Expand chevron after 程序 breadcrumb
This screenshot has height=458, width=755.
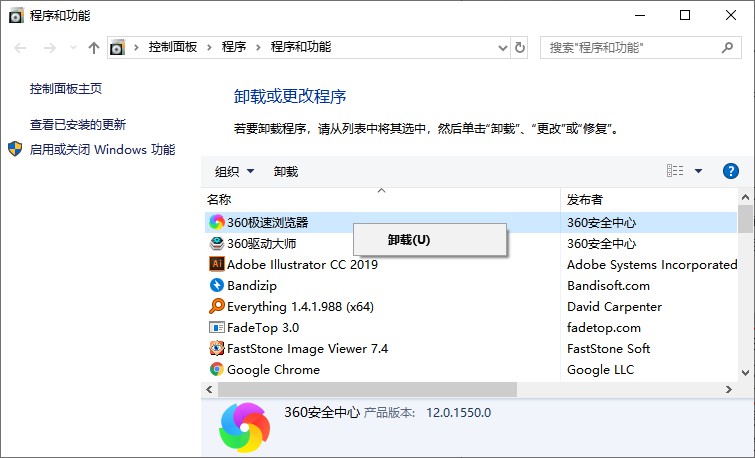pyautogui.click(x=258, y=47)
